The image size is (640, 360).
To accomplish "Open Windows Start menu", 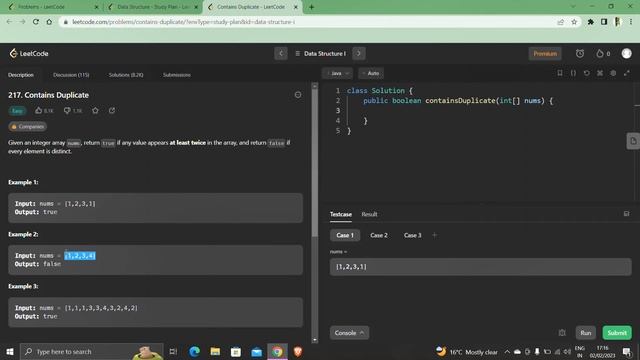I will click(10, 351).
